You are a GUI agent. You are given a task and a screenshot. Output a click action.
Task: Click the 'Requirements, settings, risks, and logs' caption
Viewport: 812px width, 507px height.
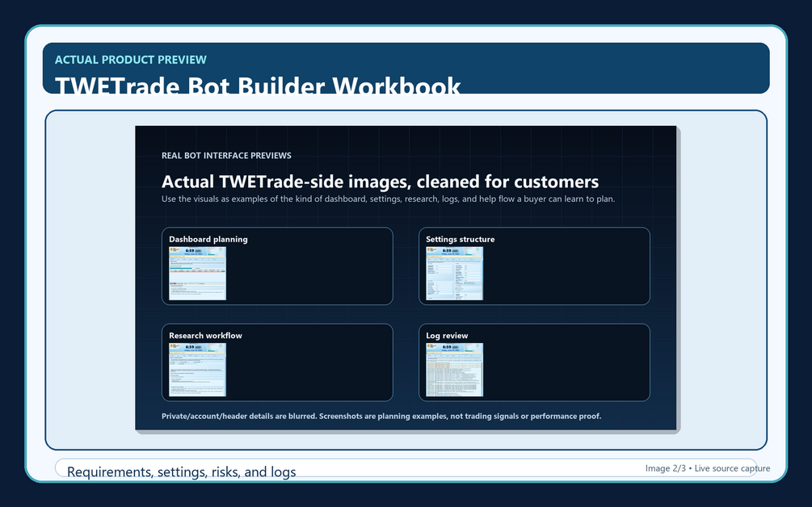coord(181,471)
